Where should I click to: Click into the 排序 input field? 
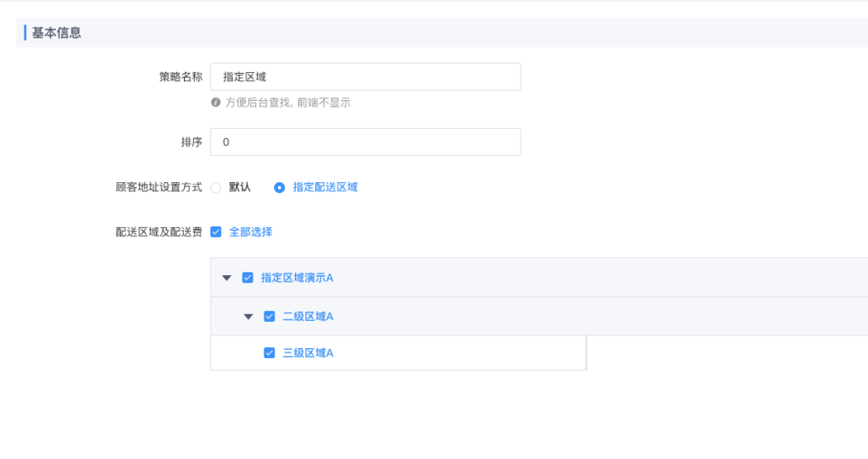click(x=364, y=142)
